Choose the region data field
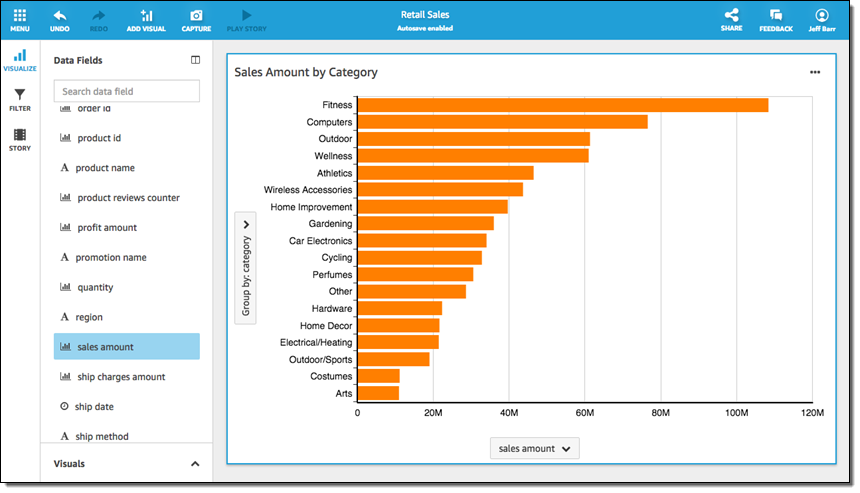The height and width of the screenshot is (493, 860). click(x=88, y=317)
